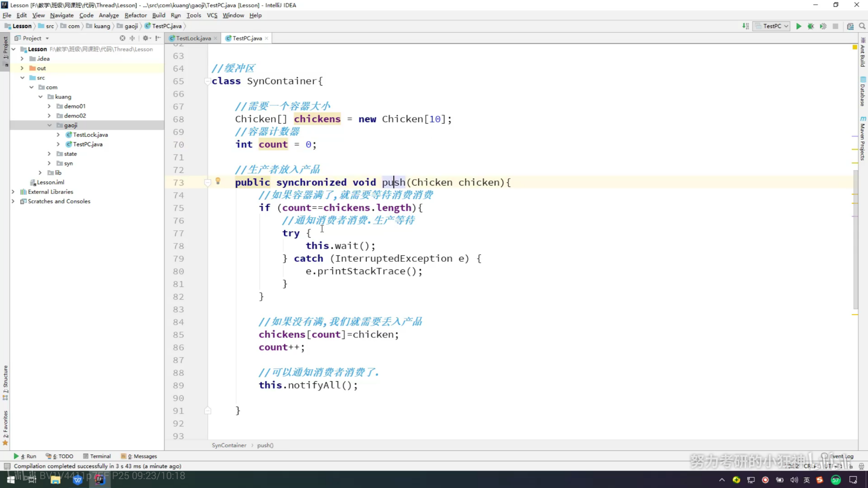The width and height of the screenshot is (868, 488).
Task: Click push() in the editor breadcrumb
Action: (x=265, y=445)
